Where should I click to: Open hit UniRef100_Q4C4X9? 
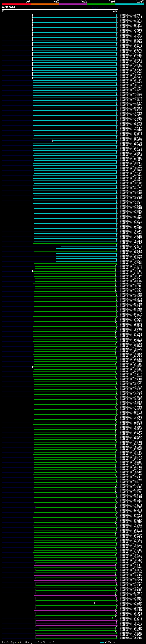pos(131,115)
